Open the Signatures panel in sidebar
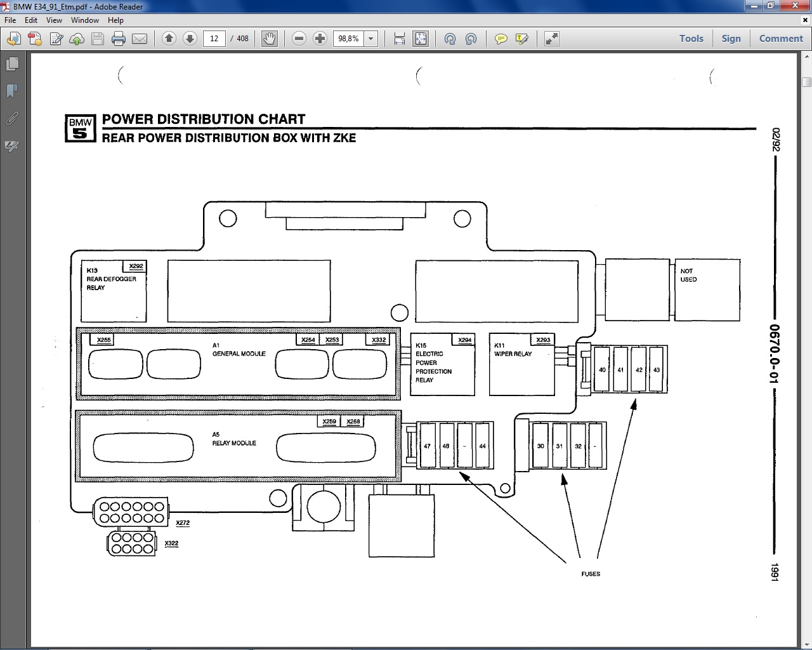Viewport: 812px width, 650px height. click(x=11, y=147)
